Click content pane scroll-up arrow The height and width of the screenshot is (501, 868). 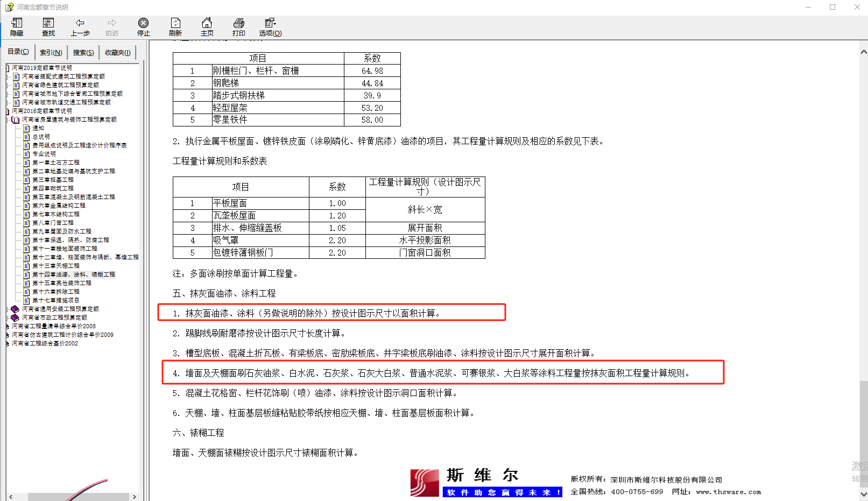[x=863, y=52]
